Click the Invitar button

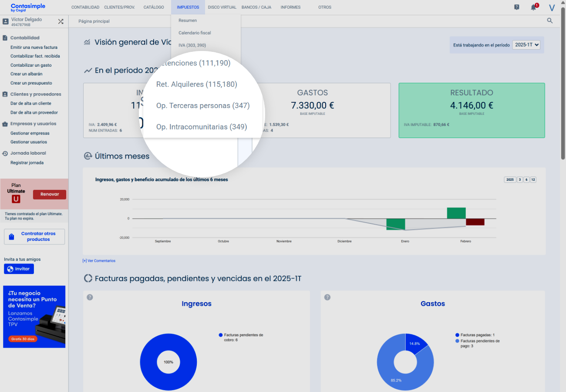click(x=19, y=269)
